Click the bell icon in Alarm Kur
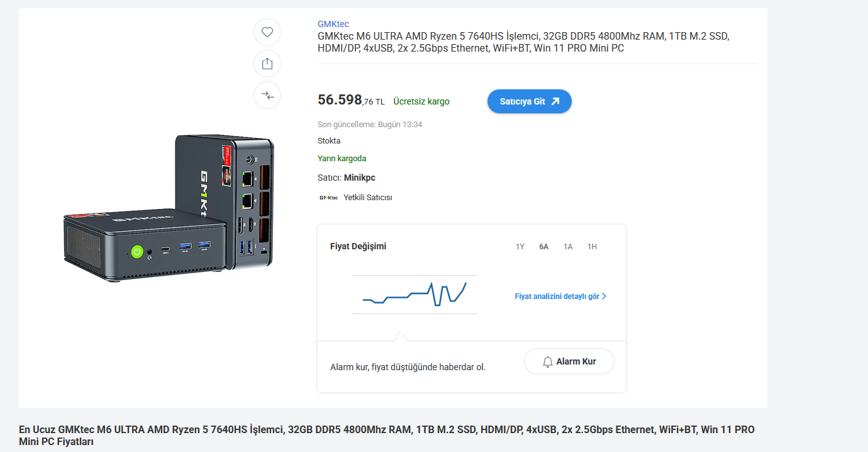 pos(548,362)
